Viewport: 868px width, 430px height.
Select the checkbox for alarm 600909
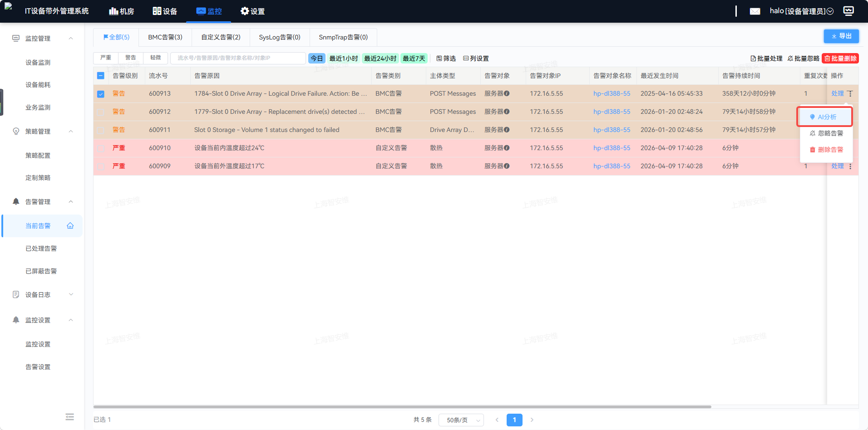101,166
